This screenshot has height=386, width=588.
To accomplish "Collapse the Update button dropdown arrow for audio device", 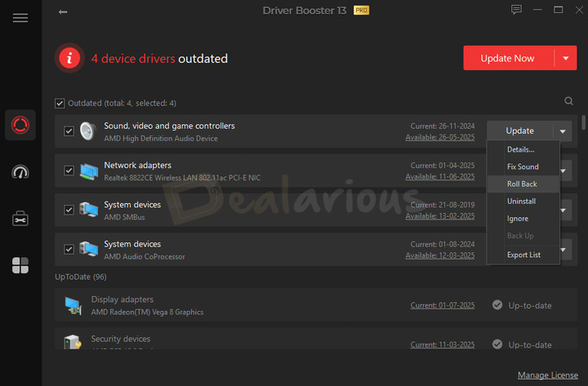I will click(563, 131).
